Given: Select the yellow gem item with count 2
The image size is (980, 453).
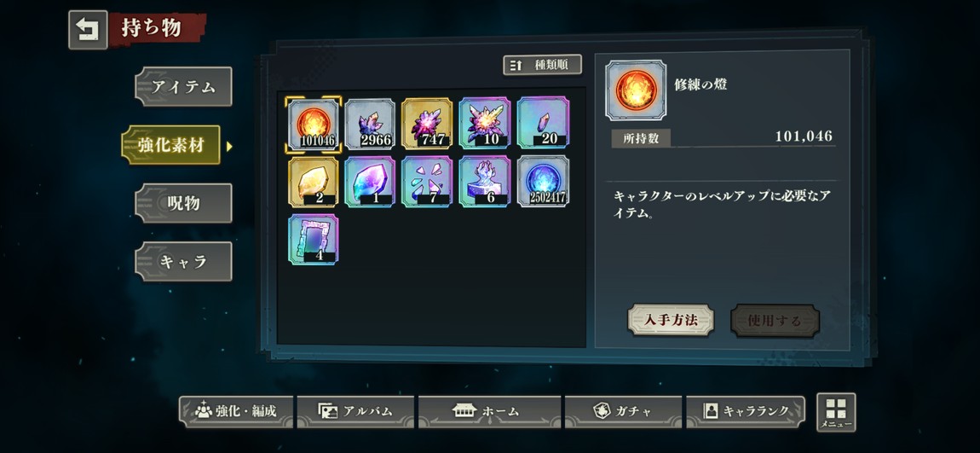Looking at the screenshot, I should tap(313, 182).
